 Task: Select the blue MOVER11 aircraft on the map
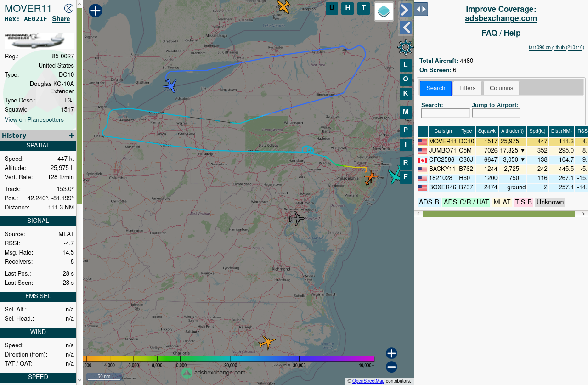tap(170, 85)
